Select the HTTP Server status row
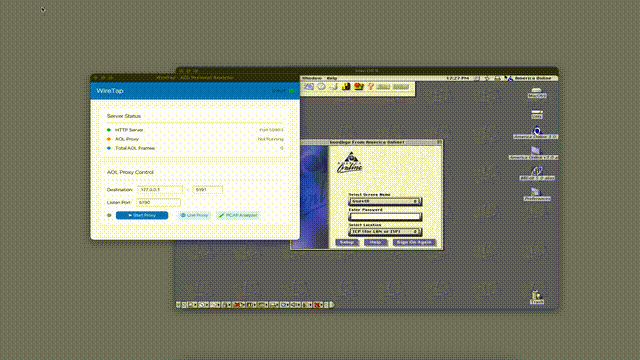Viewport: 640px width, 360px height. pyautogui.click(x=195, y=130)
